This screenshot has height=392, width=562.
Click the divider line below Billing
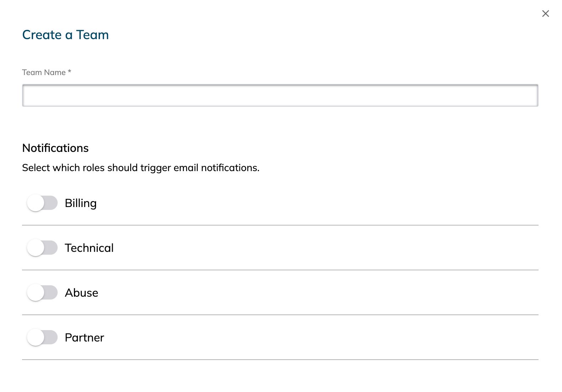coord(280,225)
